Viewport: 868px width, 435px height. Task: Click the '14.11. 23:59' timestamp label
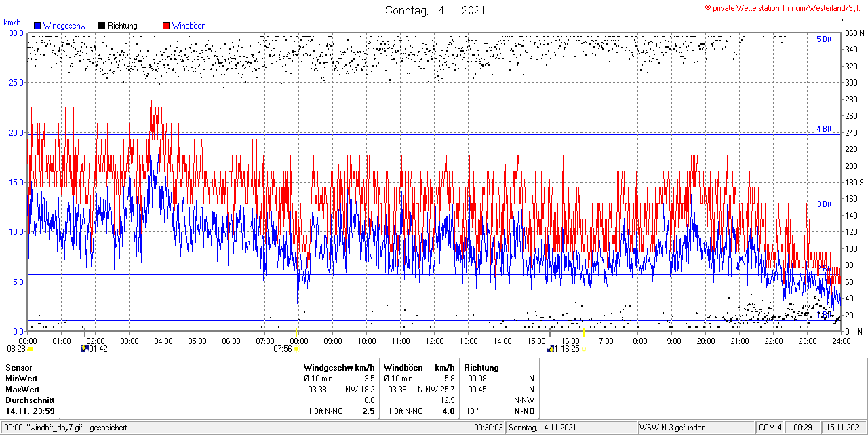(x=31, y=411)
